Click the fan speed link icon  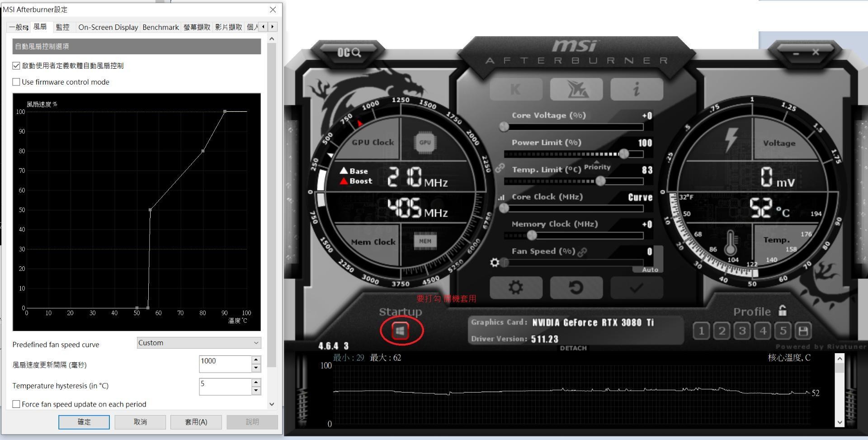pyautogui.click(x=582, y=252)
